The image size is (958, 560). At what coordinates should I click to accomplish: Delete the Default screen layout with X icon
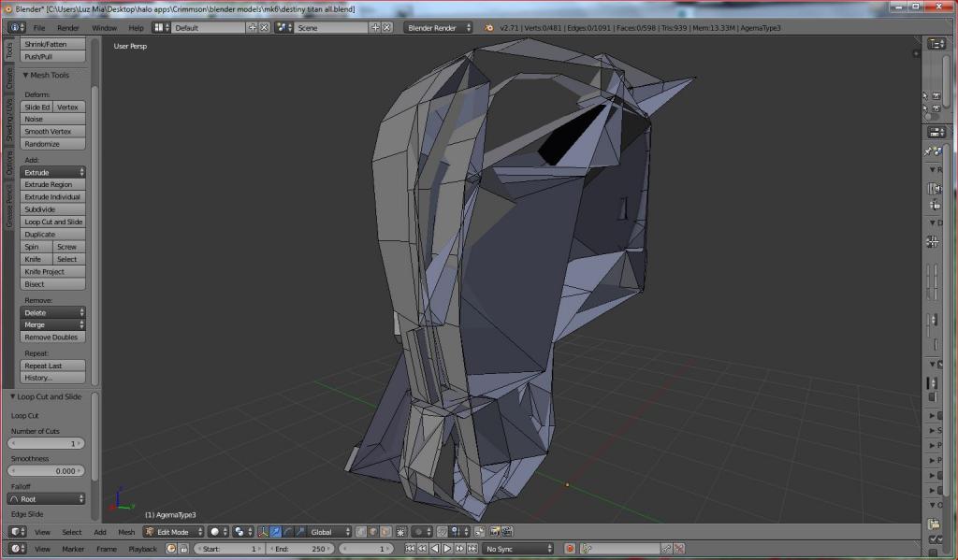click(265, 27)
